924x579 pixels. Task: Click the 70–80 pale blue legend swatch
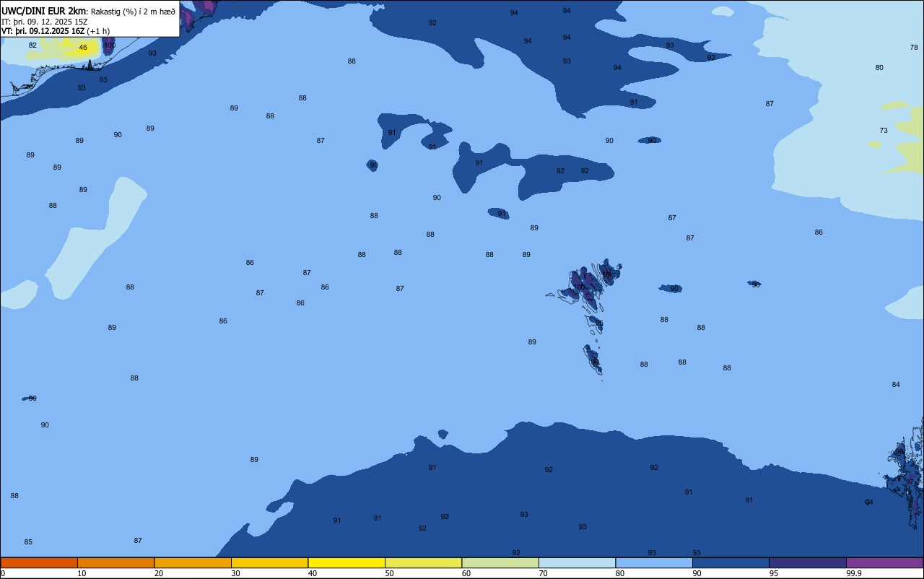click(577, 562)
